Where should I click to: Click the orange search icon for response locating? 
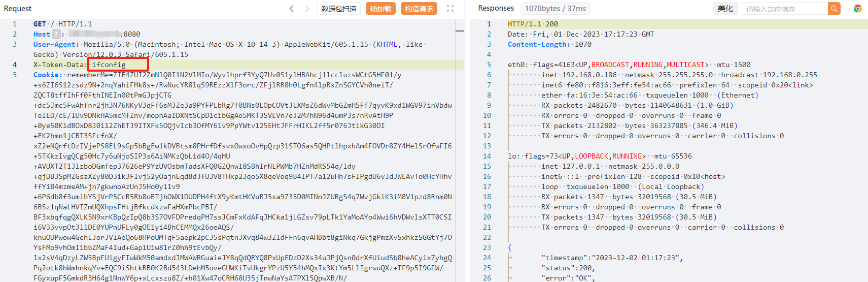[834, 9]
